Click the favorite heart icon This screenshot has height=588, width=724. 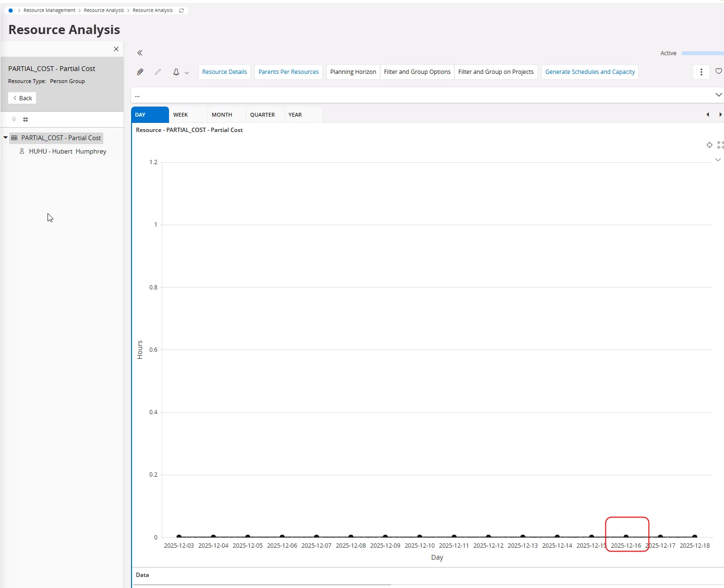(x=719, y=72)
